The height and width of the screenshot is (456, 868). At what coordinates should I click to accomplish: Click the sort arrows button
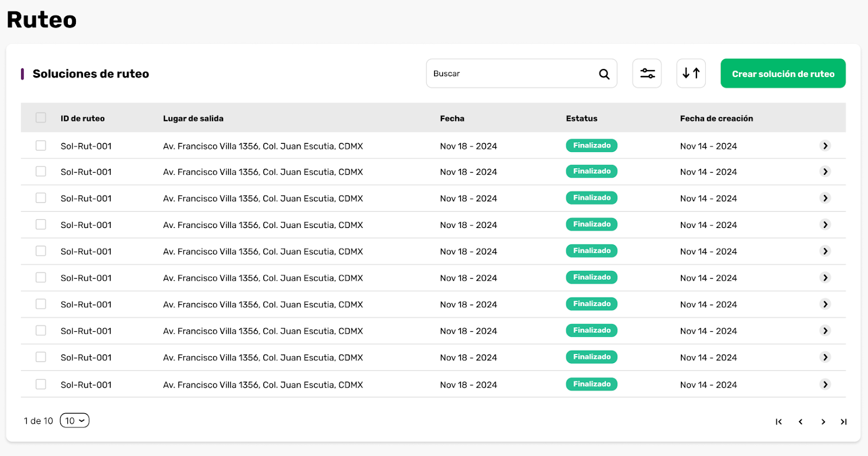[691, 73]
